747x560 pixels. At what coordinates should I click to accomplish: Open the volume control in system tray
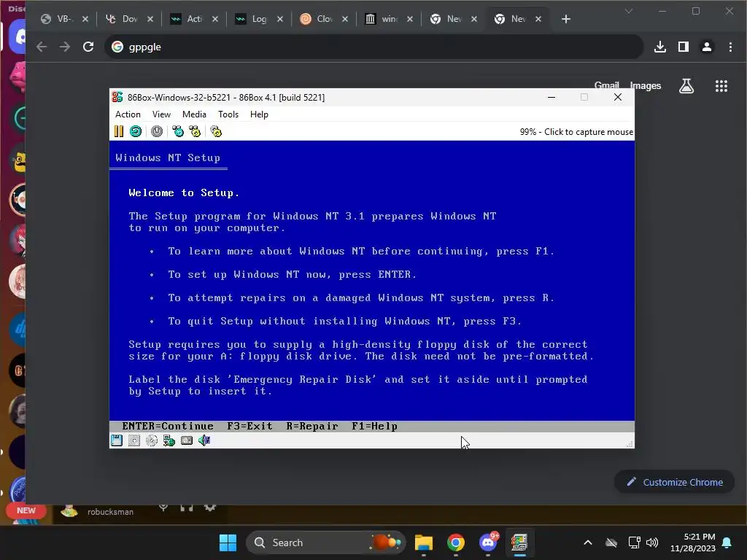(652, 542)
